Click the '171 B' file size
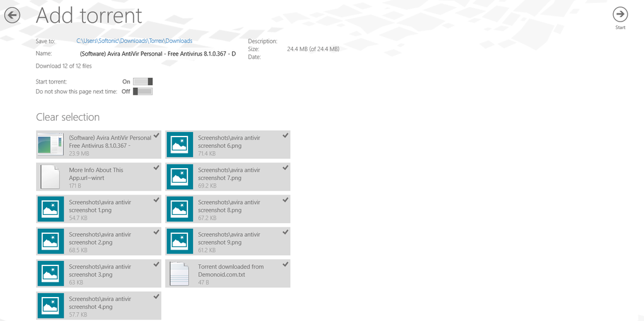Image resolution: width=644 pixels, height=321 pixels. [76, 186]
